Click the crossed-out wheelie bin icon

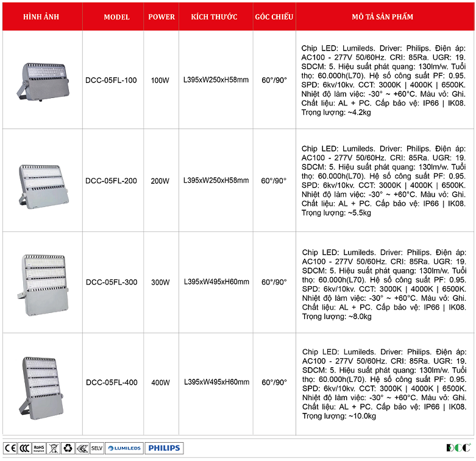[54, 448]
